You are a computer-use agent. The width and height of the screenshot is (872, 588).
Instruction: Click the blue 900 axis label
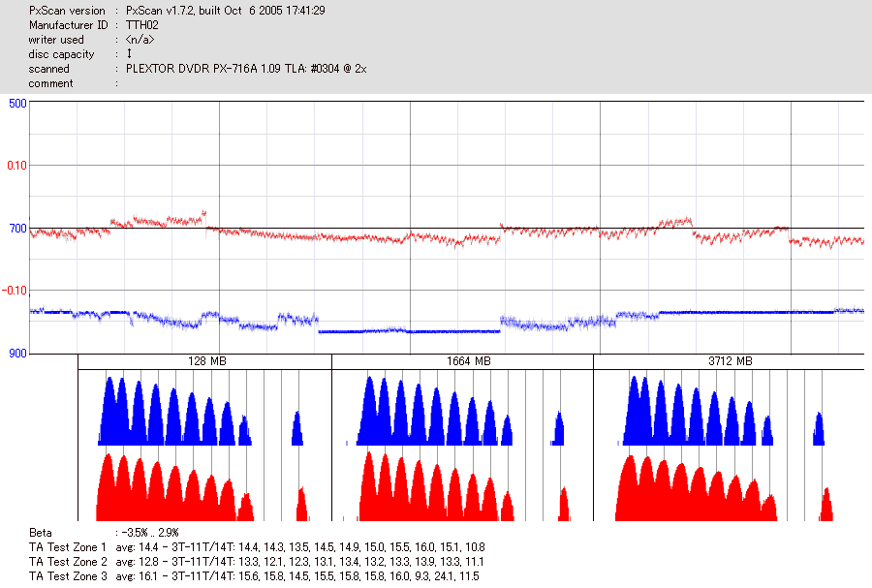(17, 354)
